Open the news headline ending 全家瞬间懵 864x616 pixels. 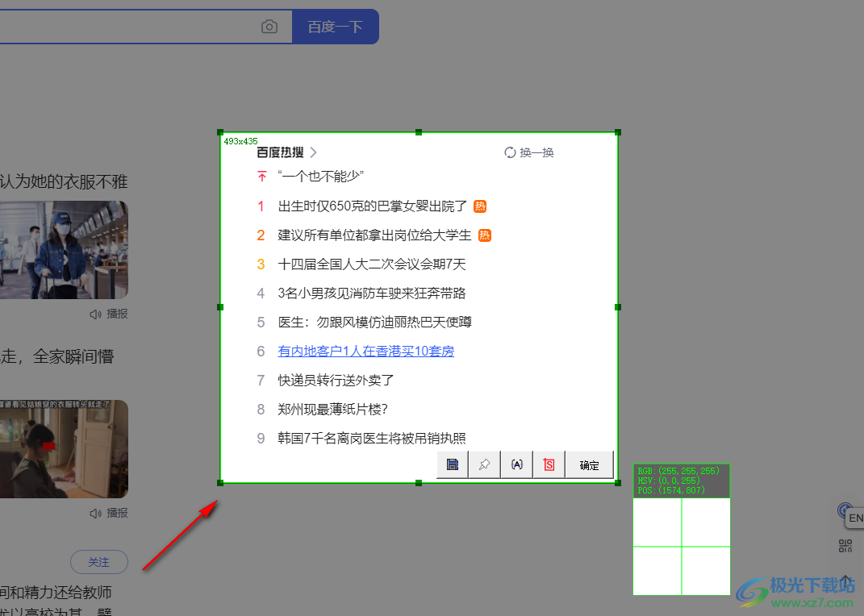57,356
